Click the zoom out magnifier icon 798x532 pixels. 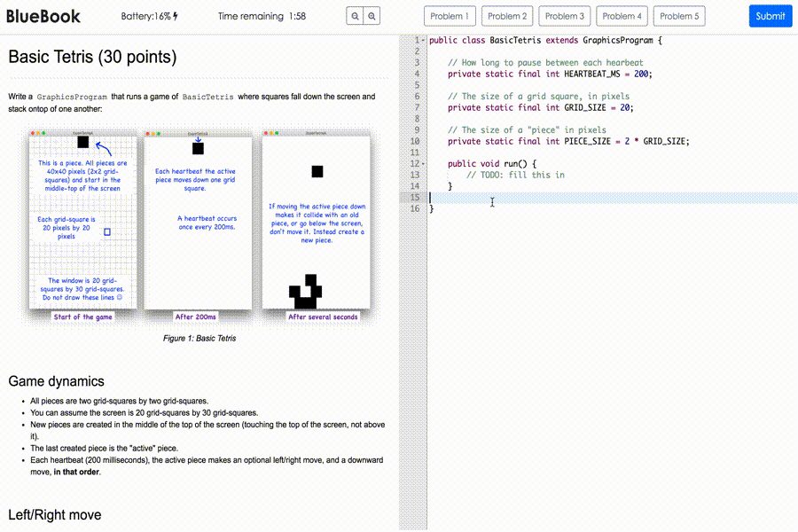pos(355,16)
